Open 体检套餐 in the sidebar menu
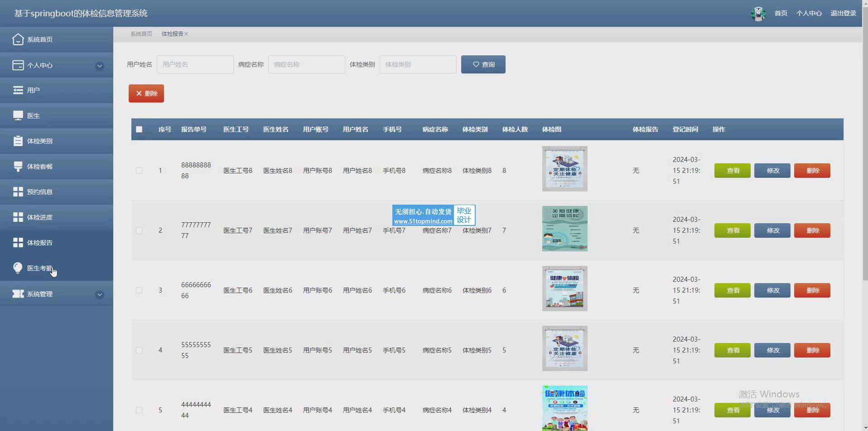868x431 pixels. 57,166
